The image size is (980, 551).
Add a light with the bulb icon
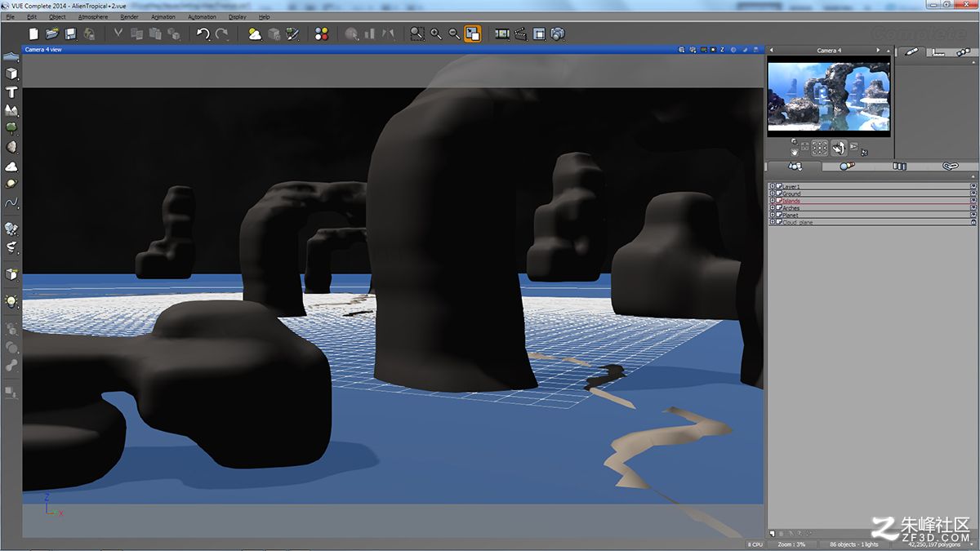coord(11,301)
